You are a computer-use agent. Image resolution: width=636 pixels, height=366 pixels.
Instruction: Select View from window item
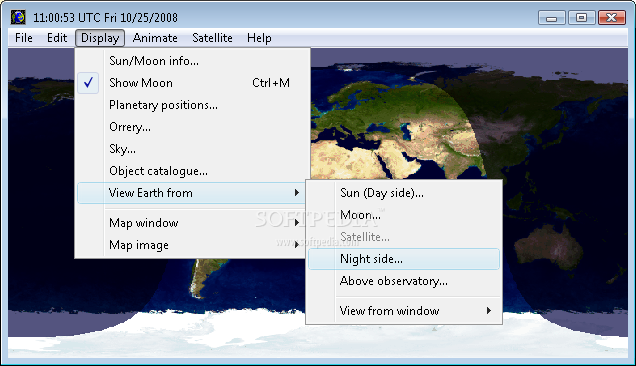(x=404, y=311)
